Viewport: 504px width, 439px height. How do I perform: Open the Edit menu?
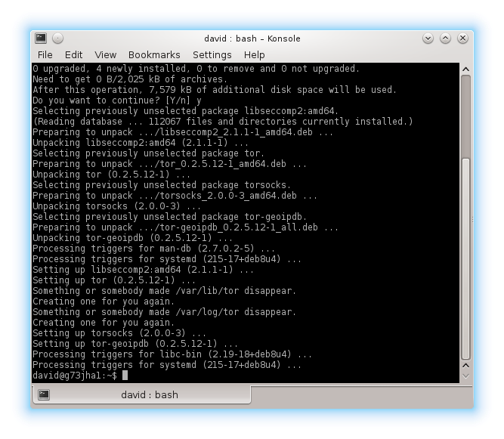click(x=73, y=55)
